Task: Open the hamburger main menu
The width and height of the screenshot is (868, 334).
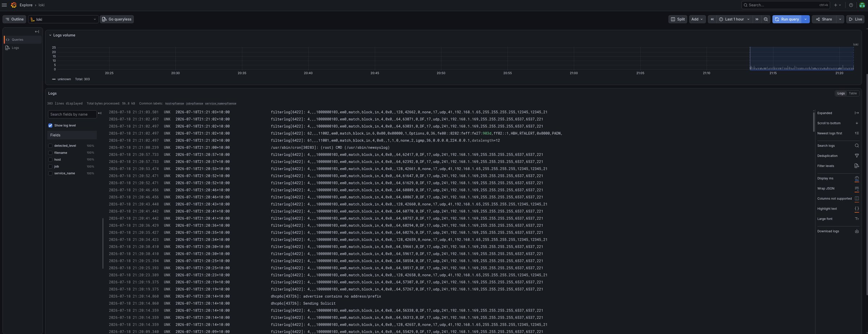Action: click(x=4, y=5)
